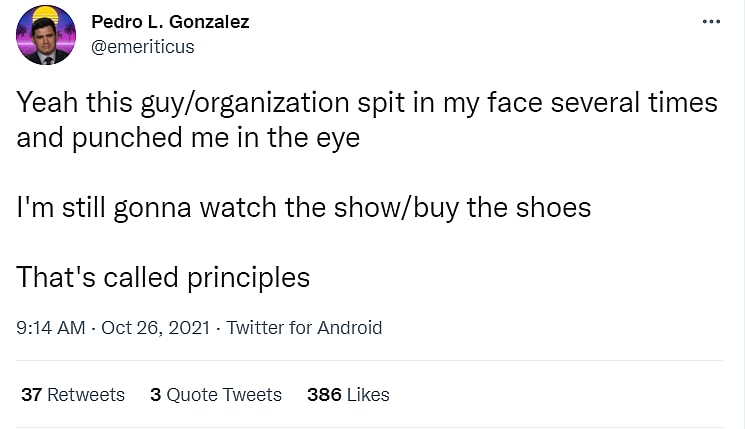The image size is (745, 429).
Task: Open the more options three-dot menu
Action: tap(712, 22)
